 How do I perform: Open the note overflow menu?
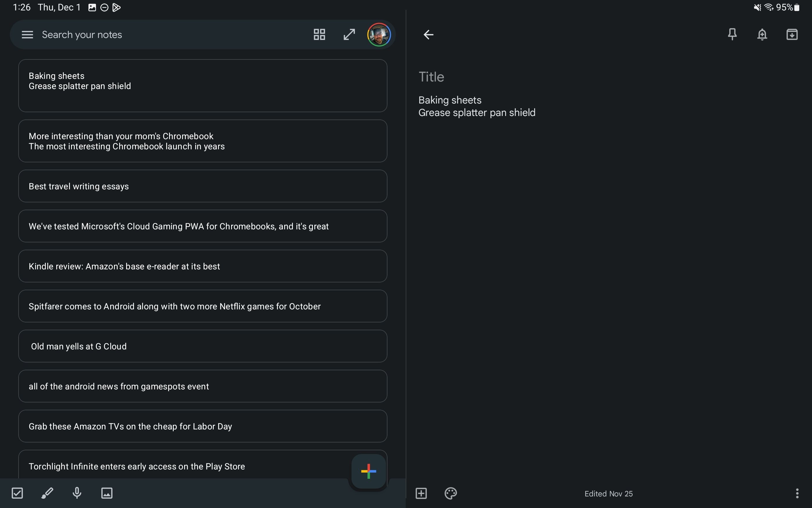797,493
